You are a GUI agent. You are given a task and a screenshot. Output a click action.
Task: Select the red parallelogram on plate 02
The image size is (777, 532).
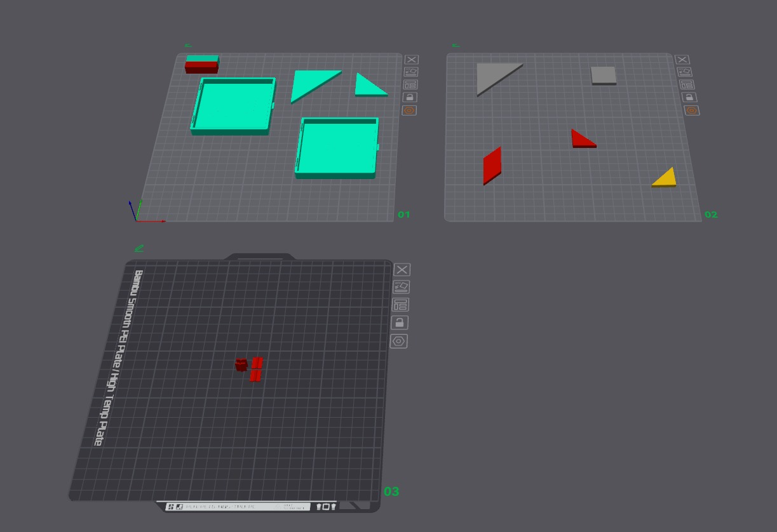click(492, 166)
